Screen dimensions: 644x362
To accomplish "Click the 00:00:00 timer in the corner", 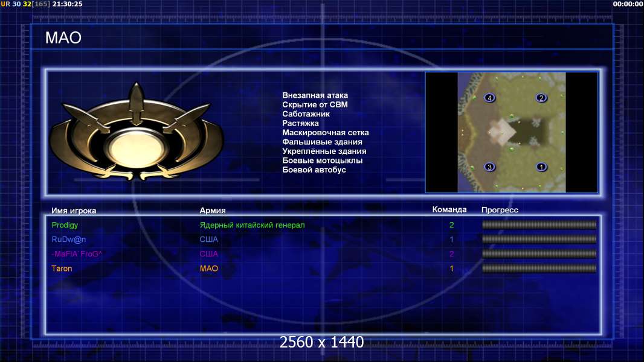I will pos(628,4).
